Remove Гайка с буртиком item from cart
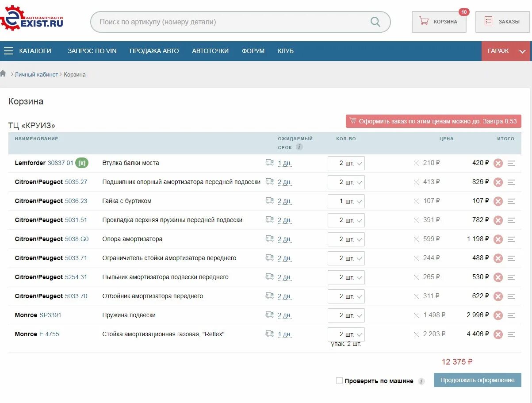Image resolution: width=532 pixels, height=403 pixels. tap(498, 201)
